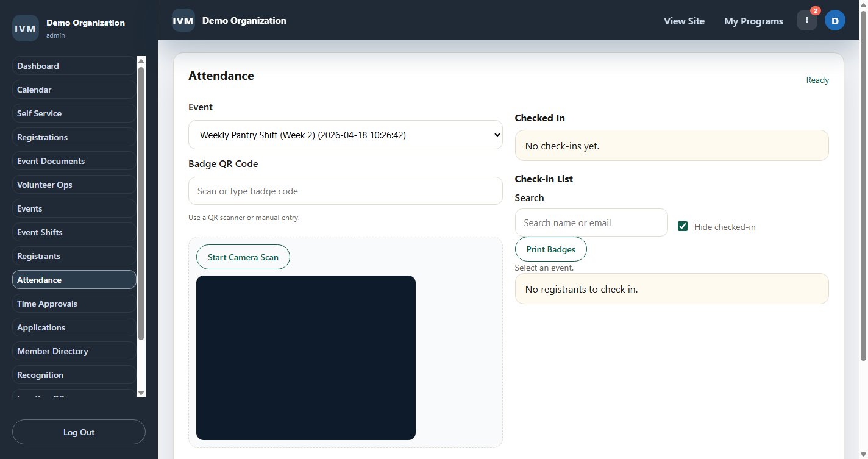This screenshot has height=459, width=868.
Task: Uncheck the Hide checked-in checkbox
Action: click(x=683, y=226)
